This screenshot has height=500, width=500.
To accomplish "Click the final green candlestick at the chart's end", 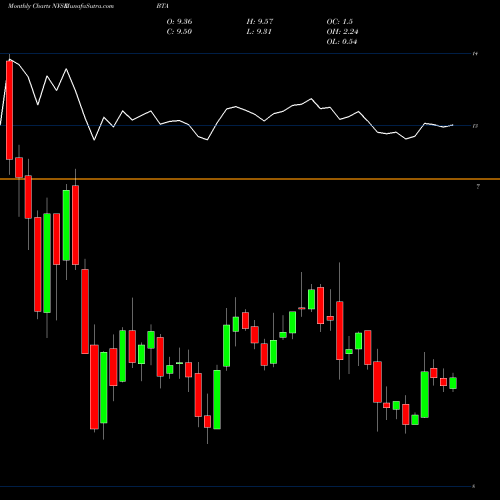I will pos(453,383).
